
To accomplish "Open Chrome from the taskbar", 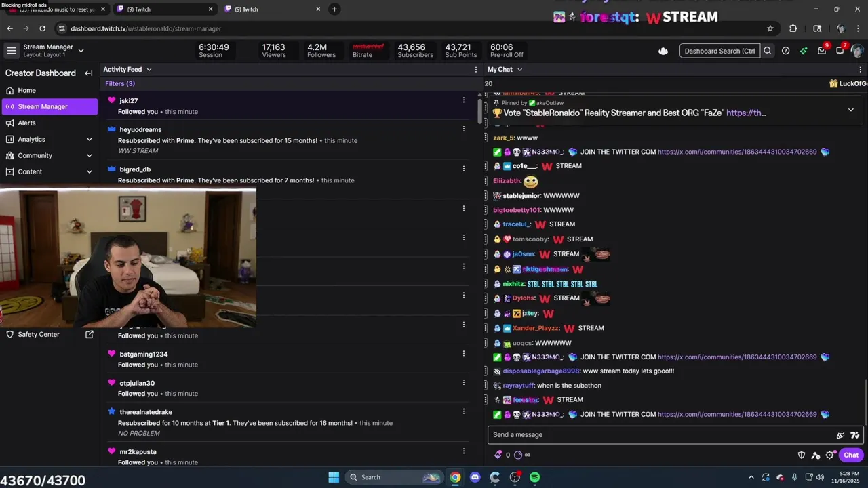I will [x=455, y=477].
